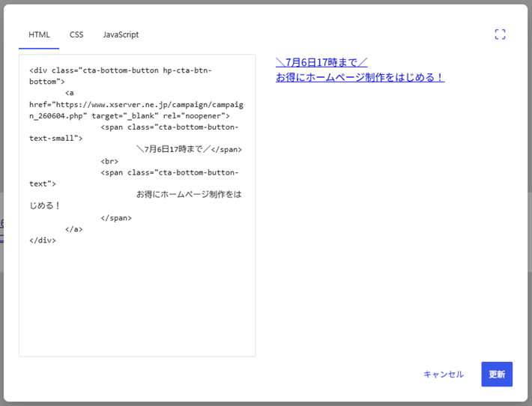The image size is (532, 406).
Task: Click inside the HTML code editor
Action: click(137, 205)
